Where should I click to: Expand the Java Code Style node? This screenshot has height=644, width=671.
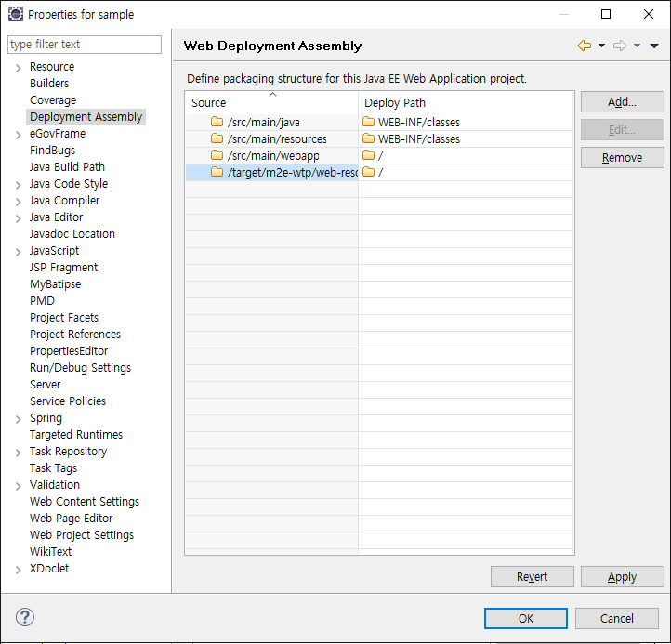[18, 184]
